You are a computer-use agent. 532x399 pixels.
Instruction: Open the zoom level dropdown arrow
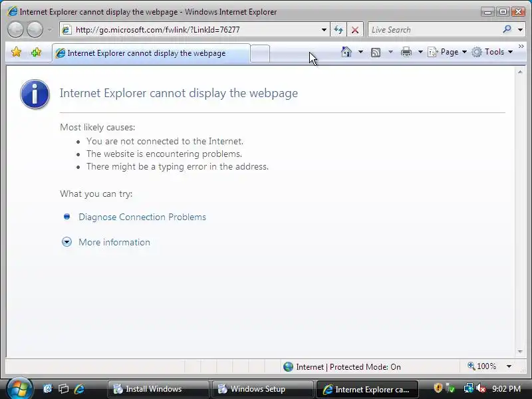coord(509,366)
